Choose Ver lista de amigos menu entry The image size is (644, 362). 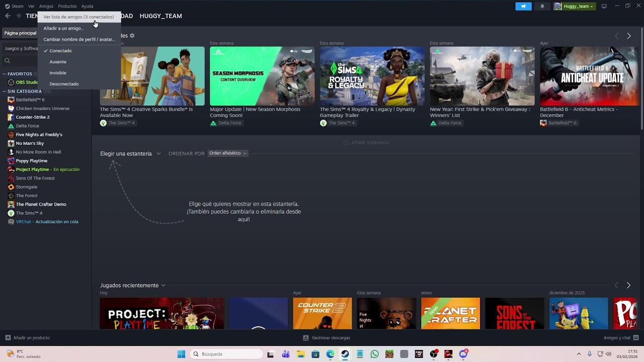(x=79, y=17)
